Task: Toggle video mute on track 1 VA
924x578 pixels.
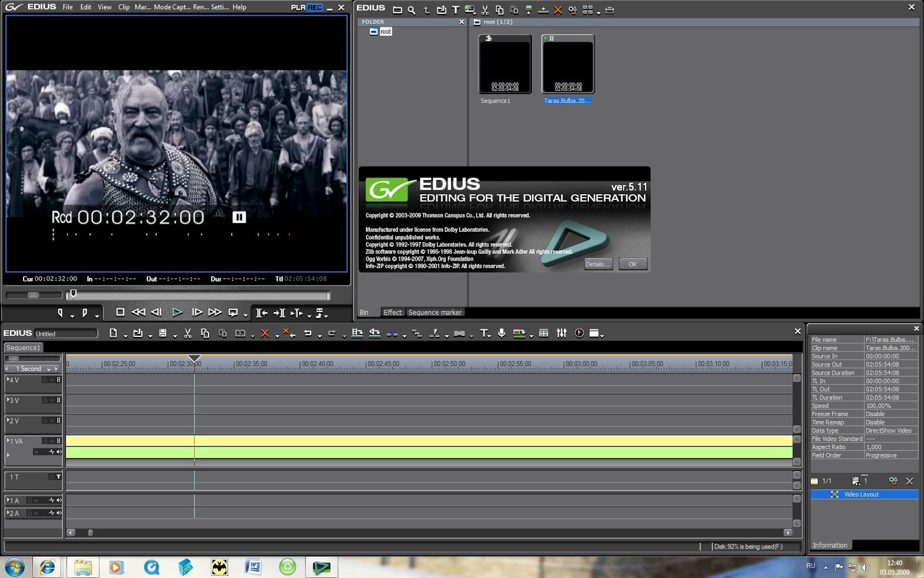Action: point(58,440)
